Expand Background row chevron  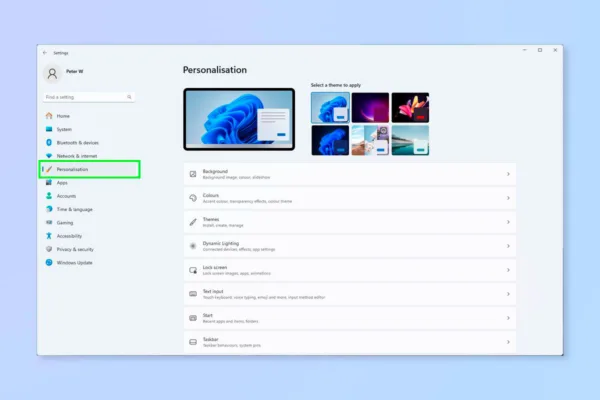[508, 174]
